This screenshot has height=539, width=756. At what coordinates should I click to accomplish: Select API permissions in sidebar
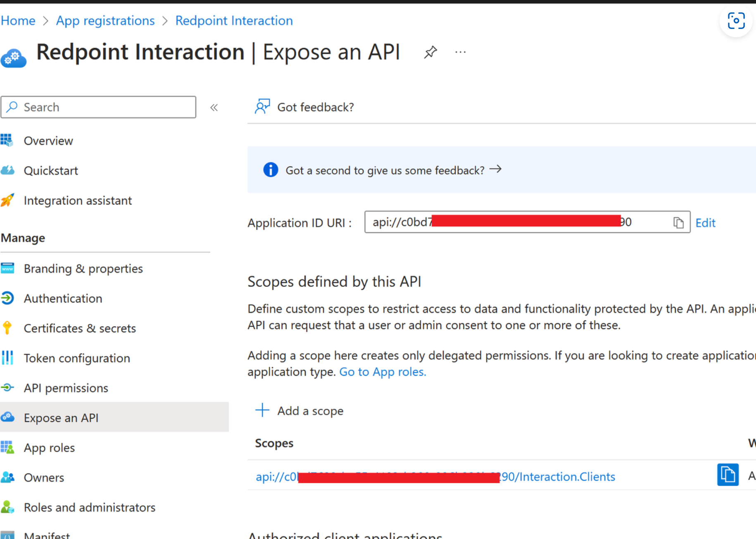pyautogui.click(x=66, y=388)
